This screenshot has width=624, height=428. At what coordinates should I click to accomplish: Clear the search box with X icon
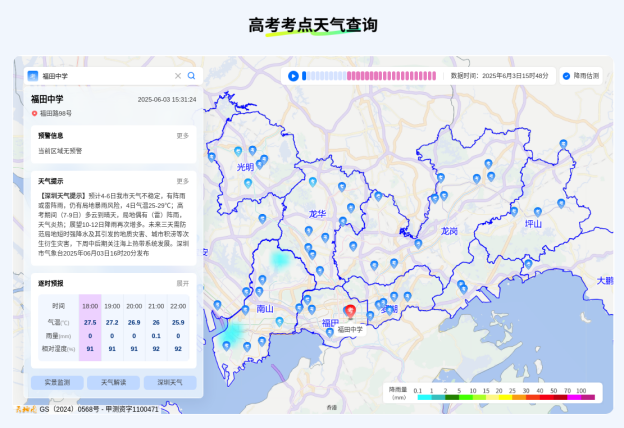pos(178,76)
